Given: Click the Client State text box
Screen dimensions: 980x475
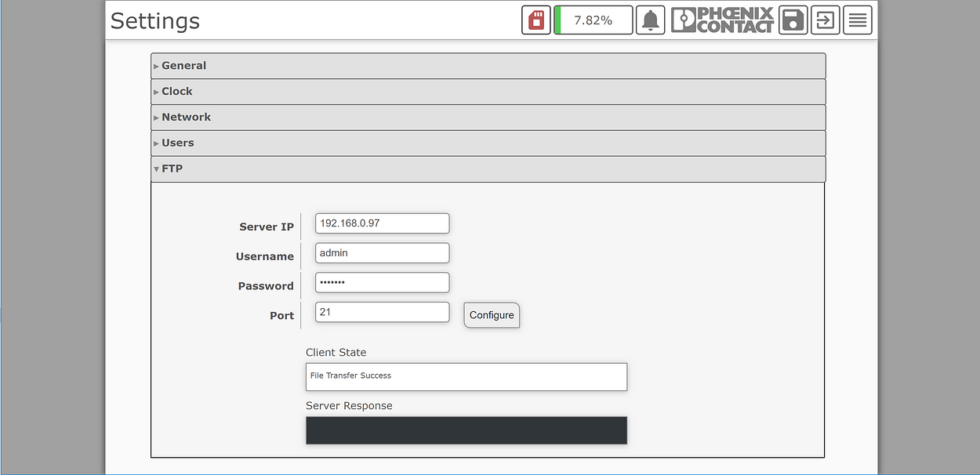Looking at the screenshot, I should (466, 377).
